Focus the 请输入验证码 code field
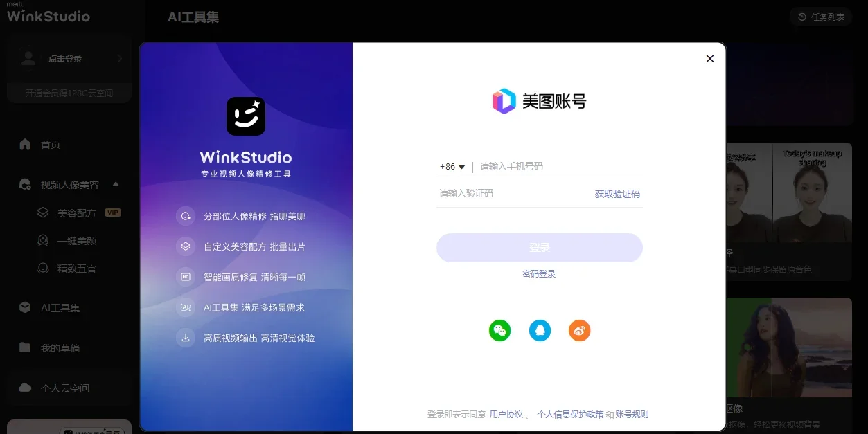This screenshot has height=434, width=868. [x=514, y=193]
